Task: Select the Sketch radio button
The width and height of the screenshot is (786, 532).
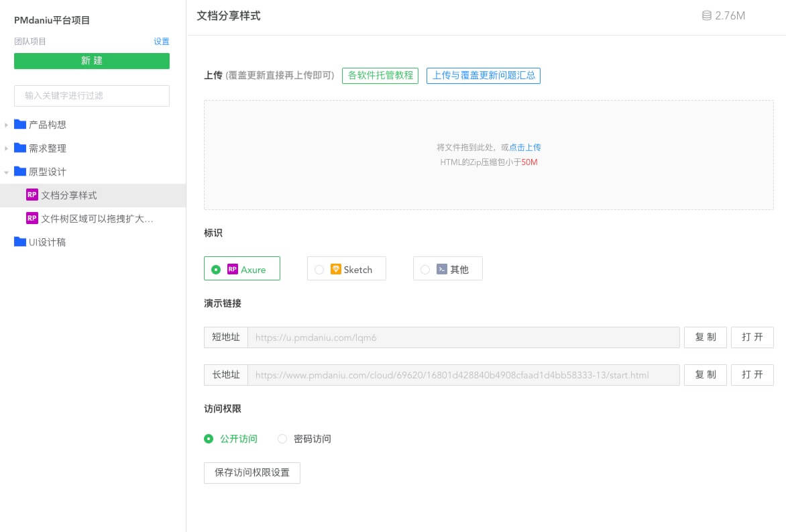Action: pyautogui.click(x=319, y=270)
